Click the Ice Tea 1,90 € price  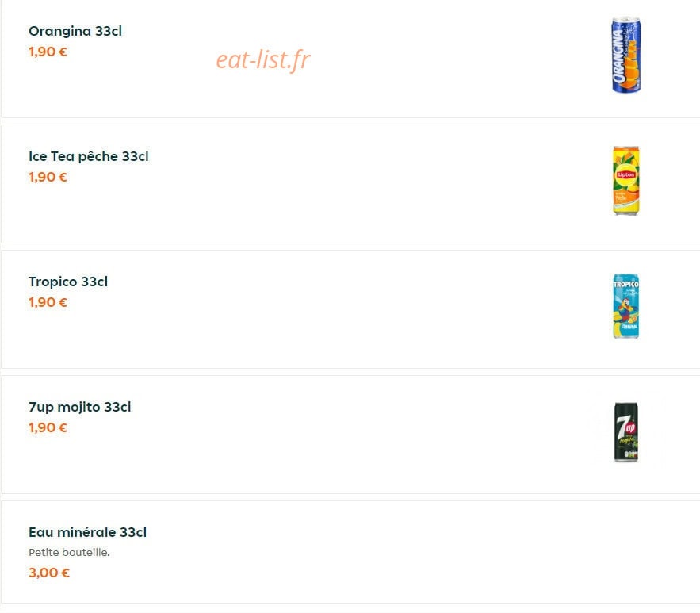coord(48,178)
